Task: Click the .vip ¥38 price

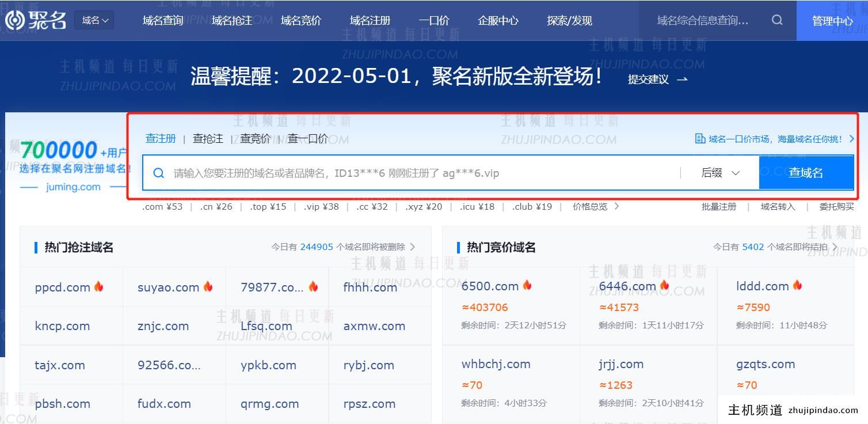Action: 321,206
